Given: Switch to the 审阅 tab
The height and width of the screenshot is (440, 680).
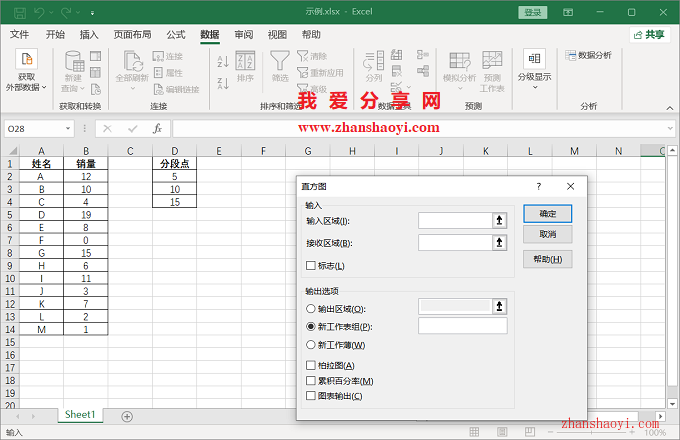Looking at the screenshot, I should 244,35.
